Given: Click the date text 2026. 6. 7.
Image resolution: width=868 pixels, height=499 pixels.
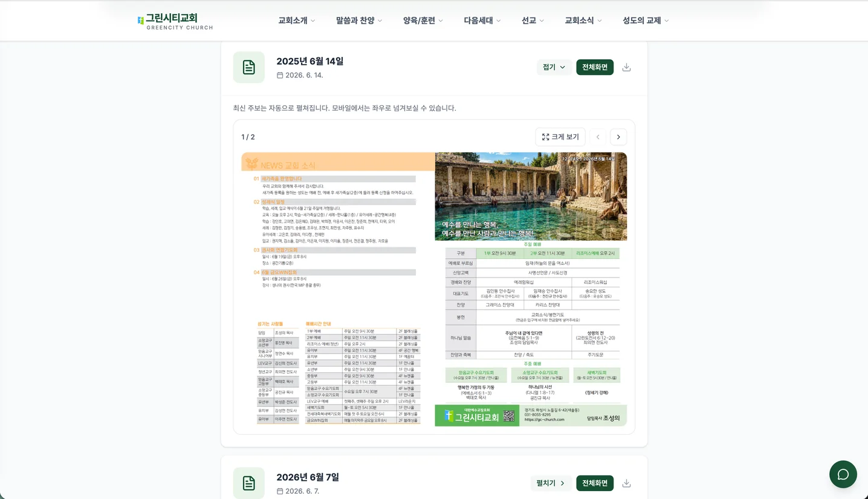Looking at the screenshot, I should (x=302, y=491).
